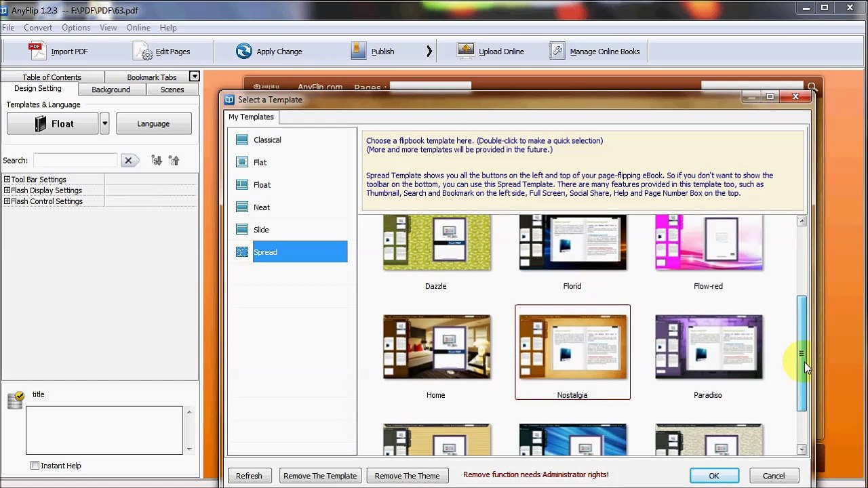Click the Refresh button
The height and width of the screenshot is (488, 868).
249,476
